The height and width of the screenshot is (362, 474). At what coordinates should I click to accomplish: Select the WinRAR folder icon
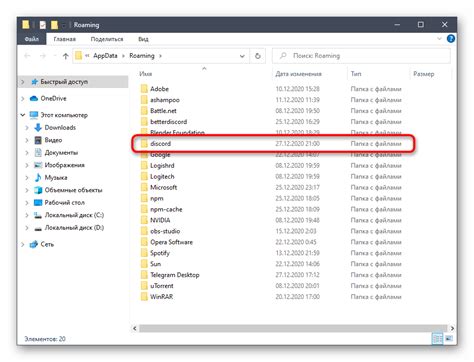point(144,297)
